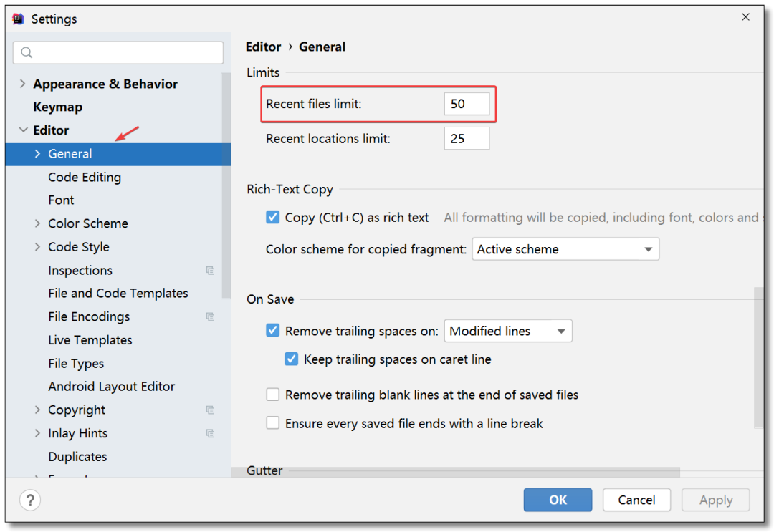Open the Active scheme dropdown
Screen dimensions: 774x532
click(x=565, y=249)
